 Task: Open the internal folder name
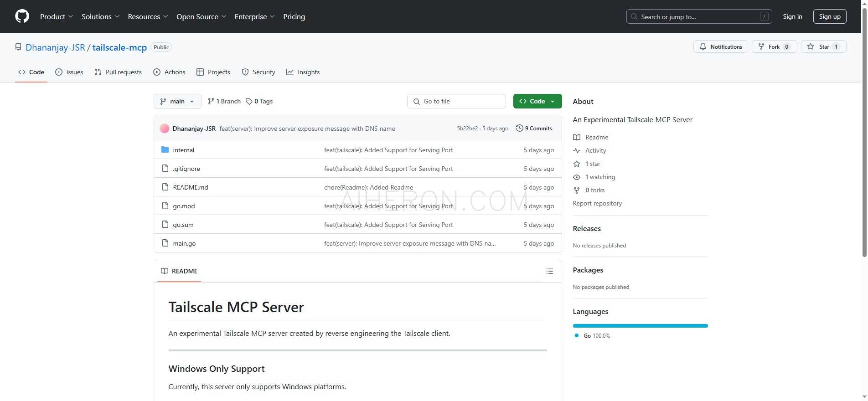(183, 150)
